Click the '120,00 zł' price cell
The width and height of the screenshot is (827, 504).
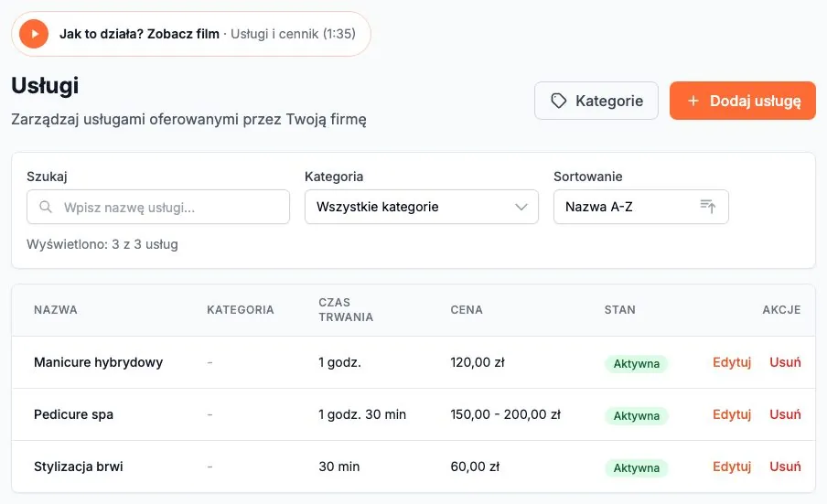point(478,362)
